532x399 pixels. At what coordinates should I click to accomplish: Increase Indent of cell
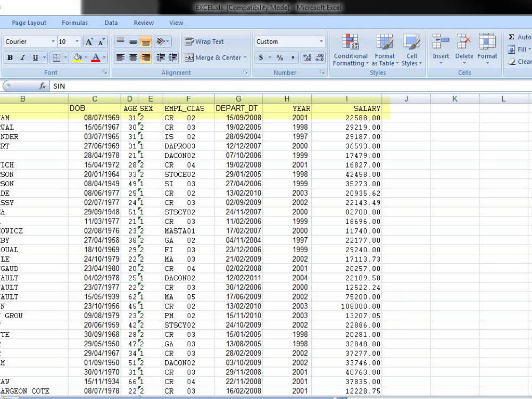pyautogui.click(x=173, y=57)
